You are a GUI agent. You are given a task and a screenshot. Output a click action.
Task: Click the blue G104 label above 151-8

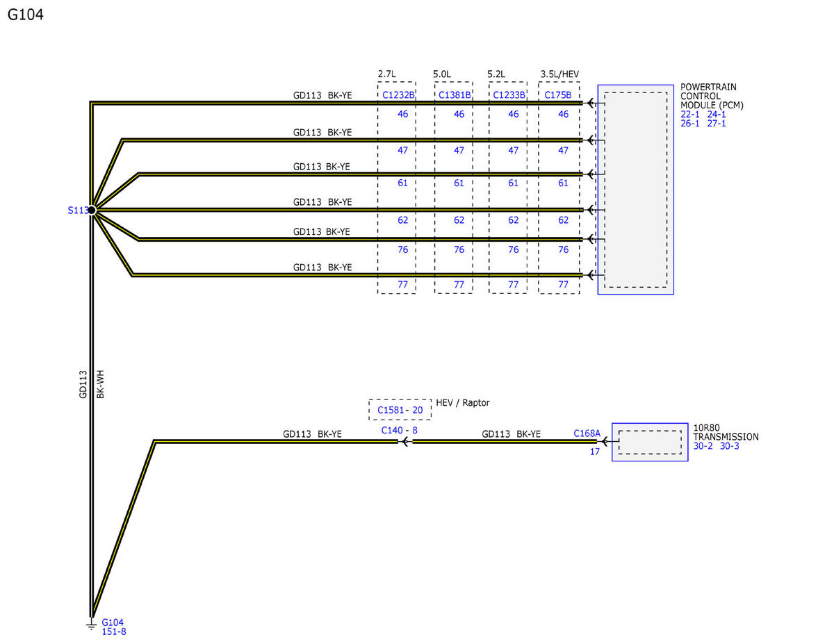pos(113,622)
